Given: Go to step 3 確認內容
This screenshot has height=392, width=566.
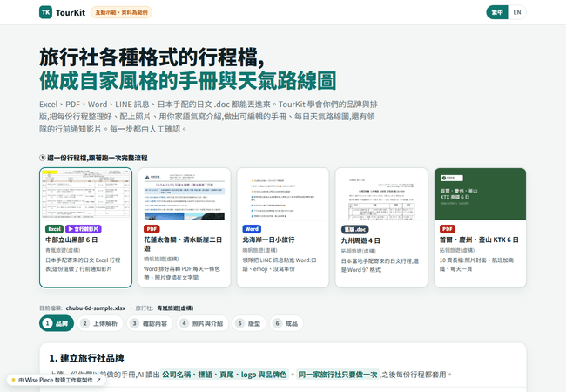Looking at the screenshot, I should (150, 323).
